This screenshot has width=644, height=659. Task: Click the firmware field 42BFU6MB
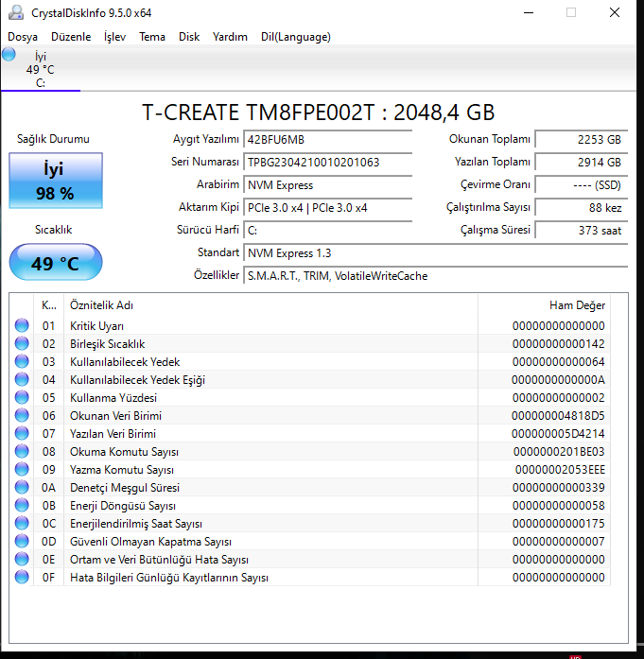(x=328, y=140)
